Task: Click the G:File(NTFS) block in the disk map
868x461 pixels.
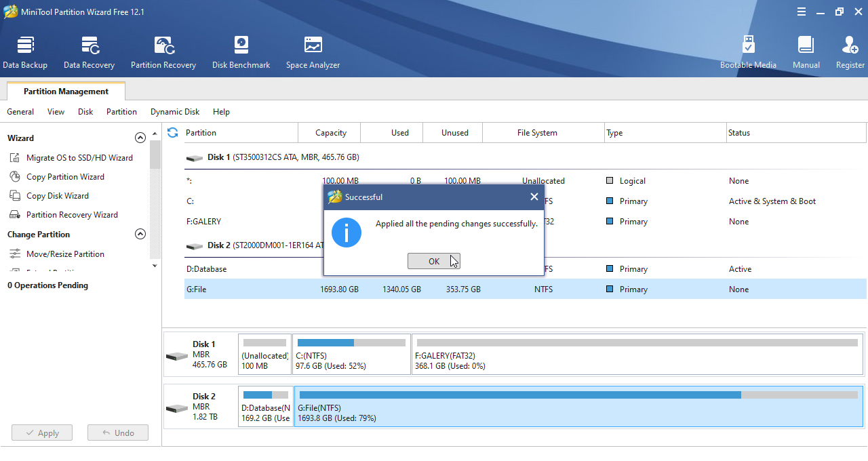Action: click(578, 407)
